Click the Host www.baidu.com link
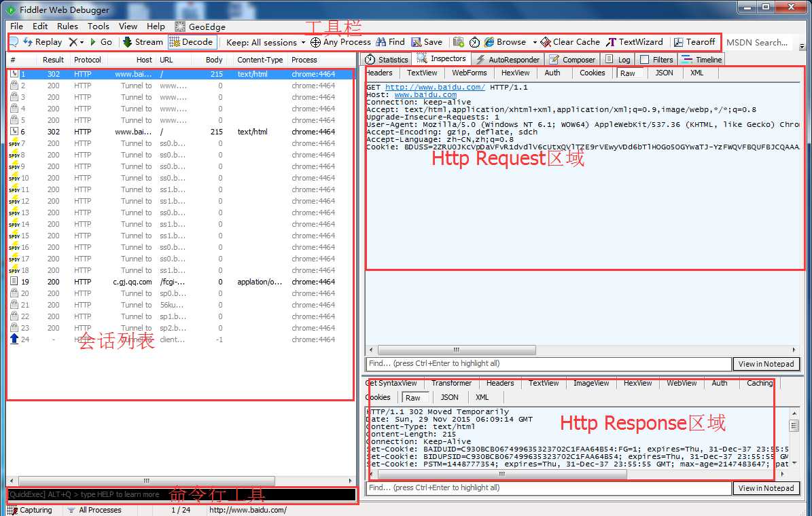Screen dimensions: 812x516 pyautogui.click(x=425, y=94)
